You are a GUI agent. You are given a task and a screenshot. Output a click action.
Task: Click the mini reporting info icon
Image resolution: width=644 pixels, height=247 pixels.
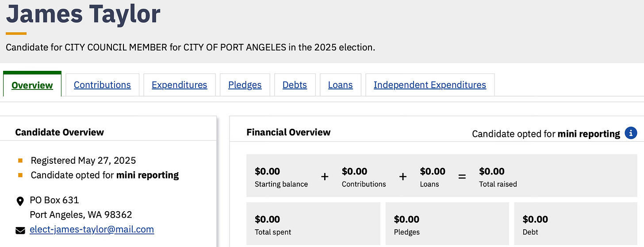[631, 133]
